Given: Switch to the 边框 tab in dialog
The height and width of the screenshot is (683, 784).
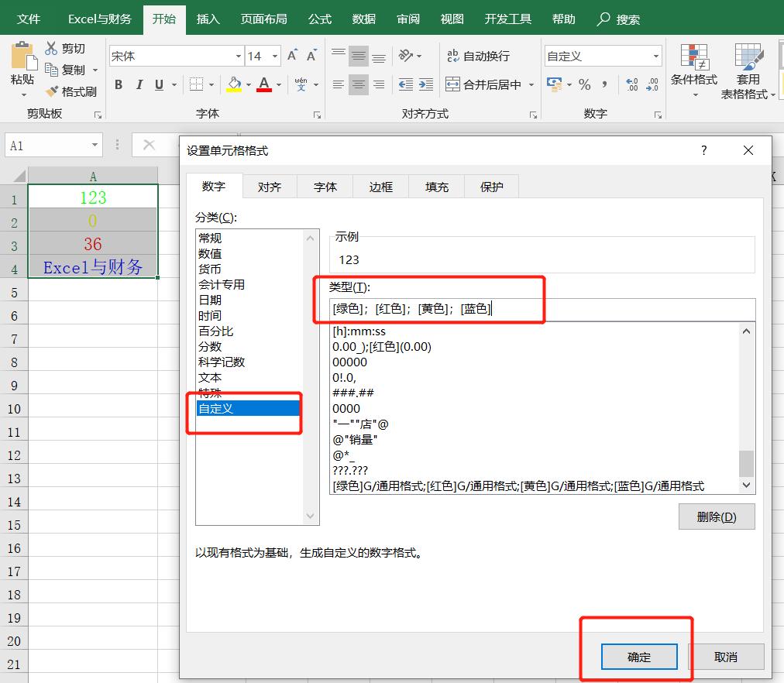Looking at the screenshot, I should click(380, 186).
